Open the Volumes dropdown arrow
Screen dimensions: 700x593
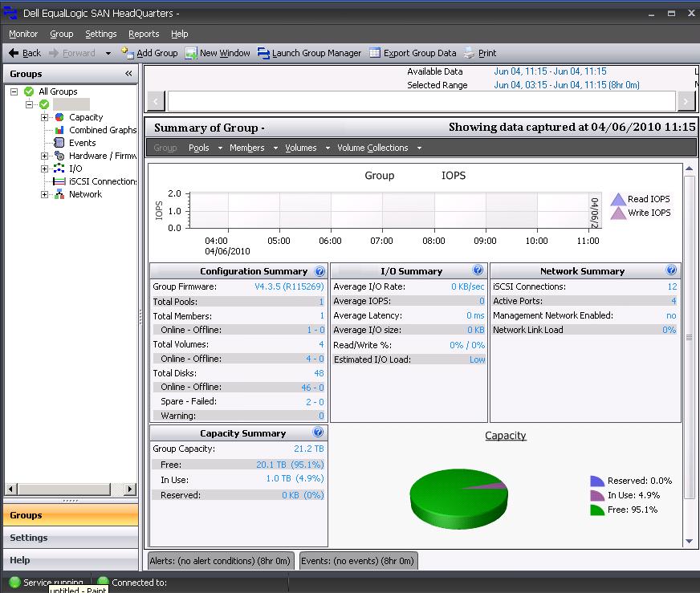click(x=328, y=148)
